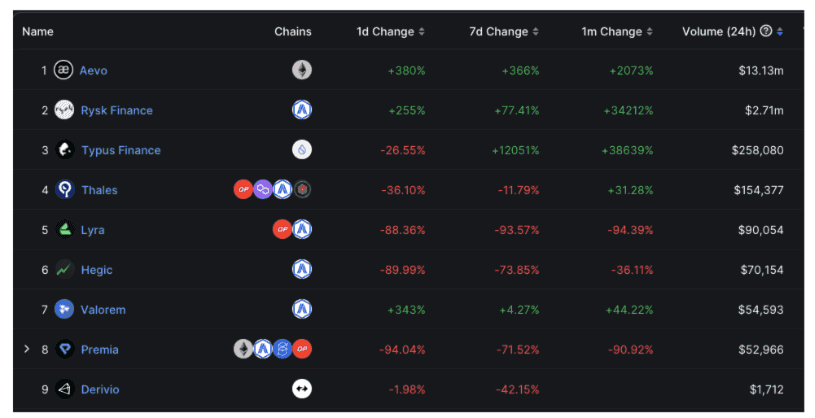Click the Sui chain icon for Typus Finance
Screen dimensions: 815x418
[x=301, y=150]
